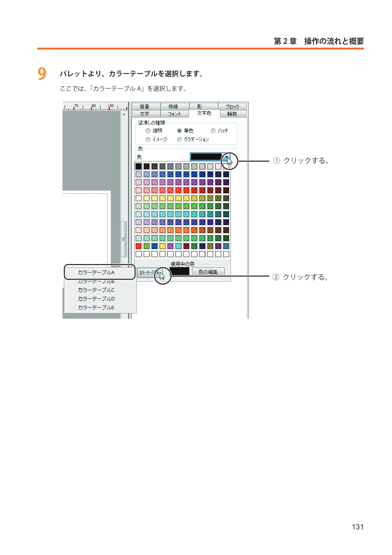Viewport: 392px width, 555px height.
Task: Choose the ハッチ fill type
Action: tap(213, 131)
